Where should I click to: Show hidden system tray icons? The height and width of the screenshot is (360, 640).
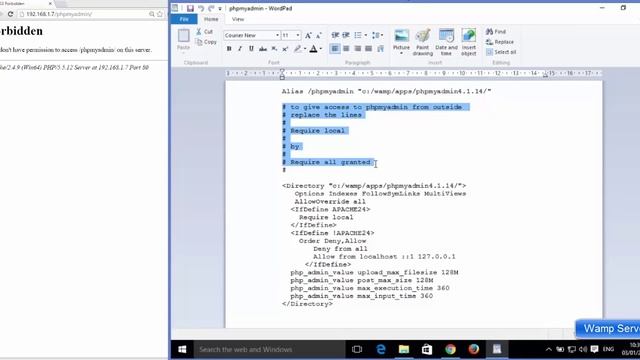pyautogui.click(x=549, y=349)
